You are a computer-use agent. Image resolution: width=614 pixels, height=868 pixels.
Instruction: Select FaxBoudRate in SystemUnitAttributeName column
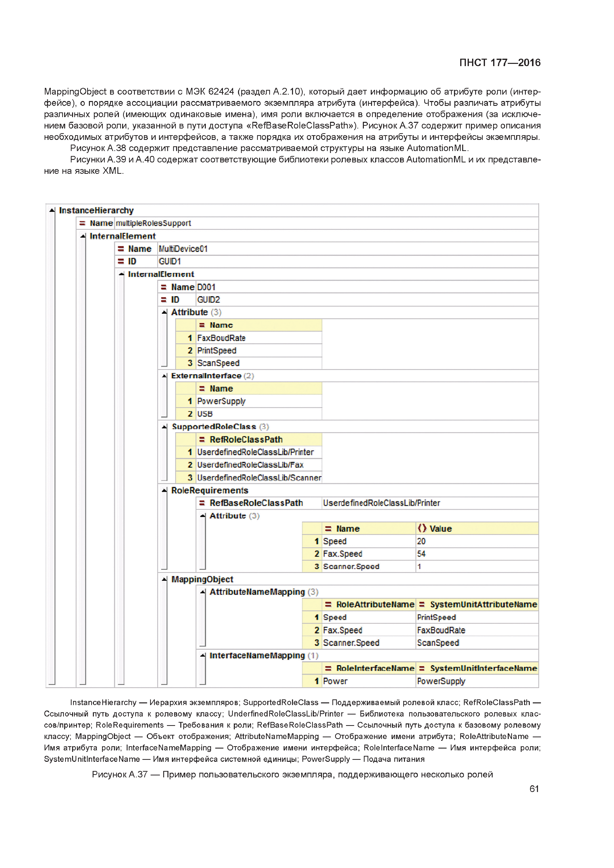(477, 630)
